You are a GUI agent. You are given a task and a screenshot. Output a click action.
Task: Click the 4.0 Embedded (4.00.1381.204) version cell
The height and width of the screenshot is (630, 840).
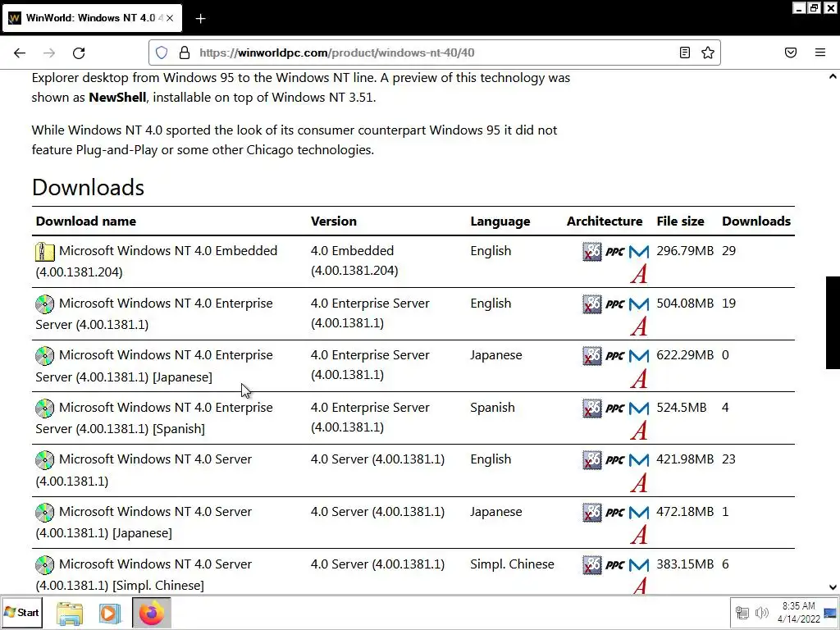[x=354, y=260]
